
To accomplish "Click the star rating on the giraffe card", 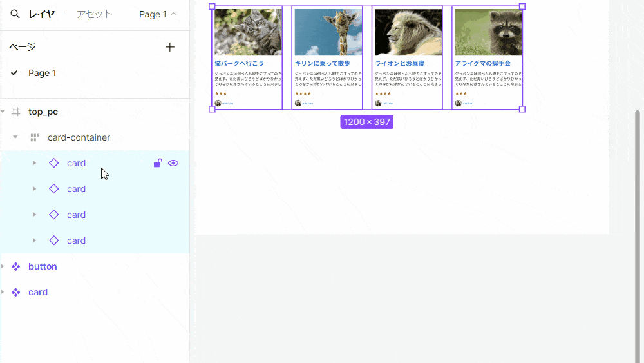I will tap(303, 93).
